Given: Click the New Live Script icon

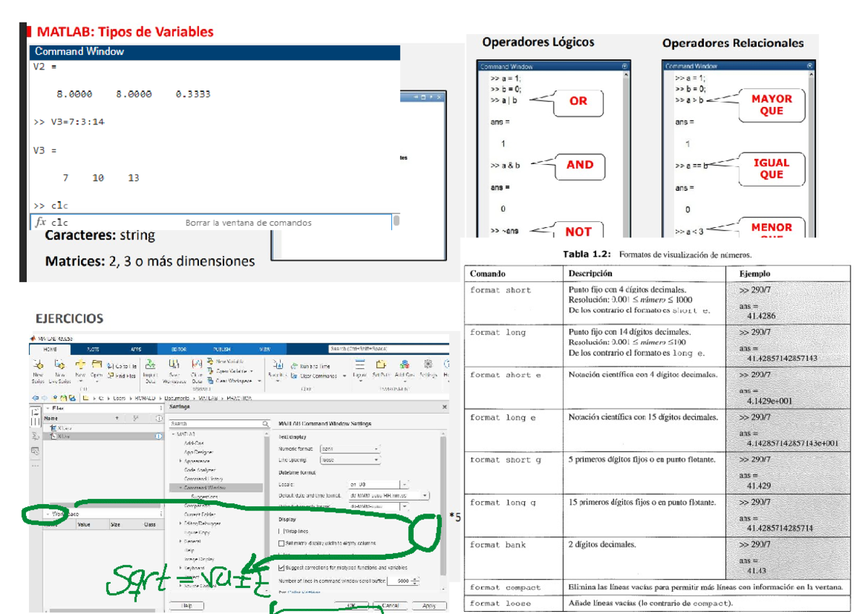Looking at the screenshot, I should point(60,365).
